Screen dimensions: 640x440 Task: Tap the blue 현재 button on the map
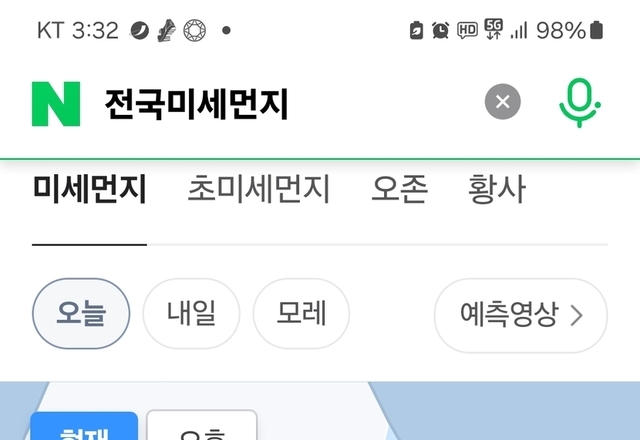point(84,426)
